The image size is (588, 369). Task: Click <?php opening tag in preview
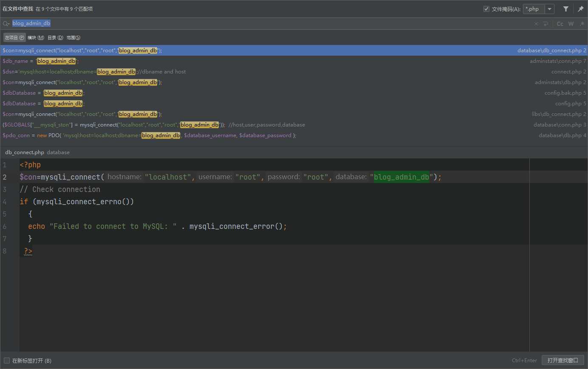tap(30, 165)
